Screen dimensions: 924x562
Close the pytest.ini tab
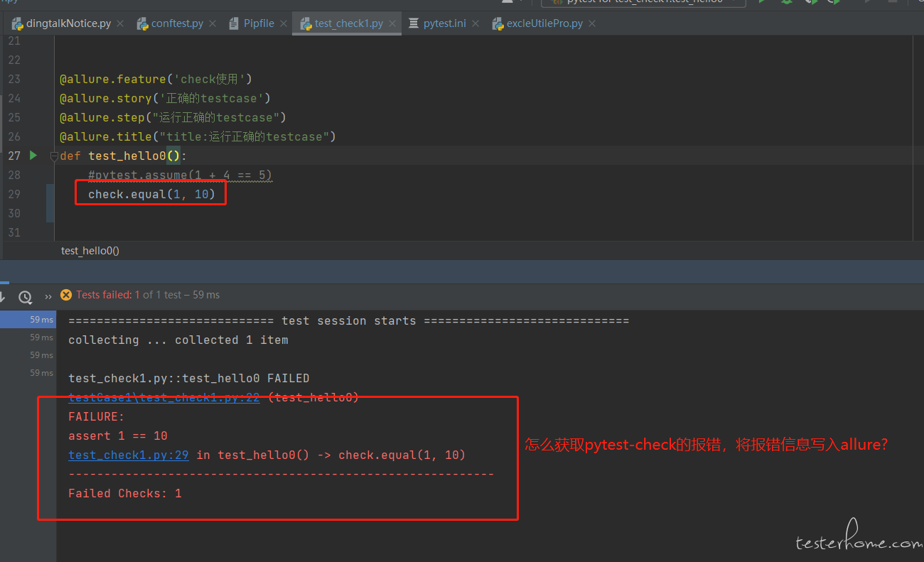476,23
